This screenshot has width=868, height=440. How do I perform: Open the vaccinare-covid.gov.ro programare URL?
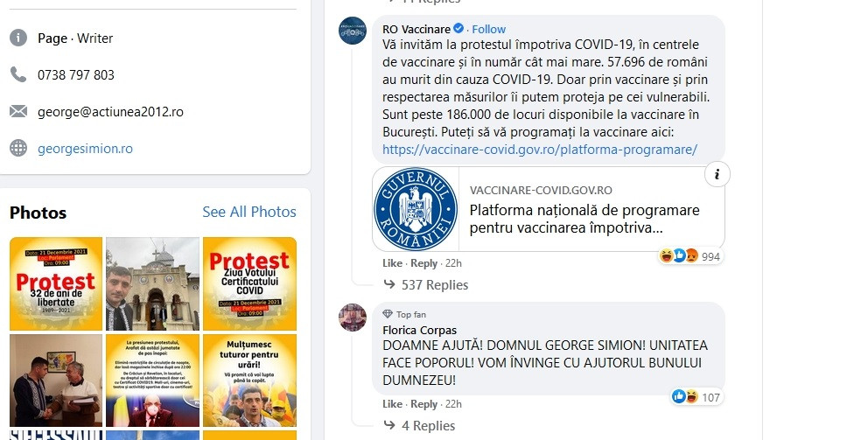click(540, 150)
